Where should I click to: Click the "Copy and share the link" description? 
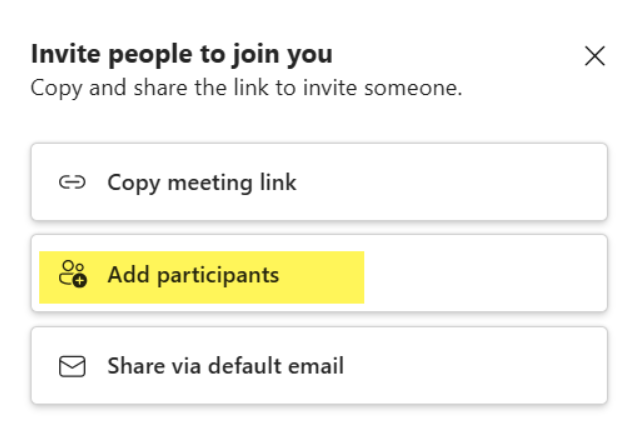point(246,88)
